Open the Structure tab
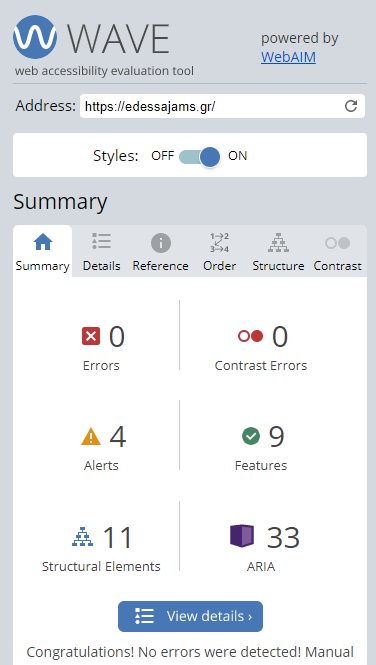The height and width of the screenshot is (665, 376). (x=278, y=251)
